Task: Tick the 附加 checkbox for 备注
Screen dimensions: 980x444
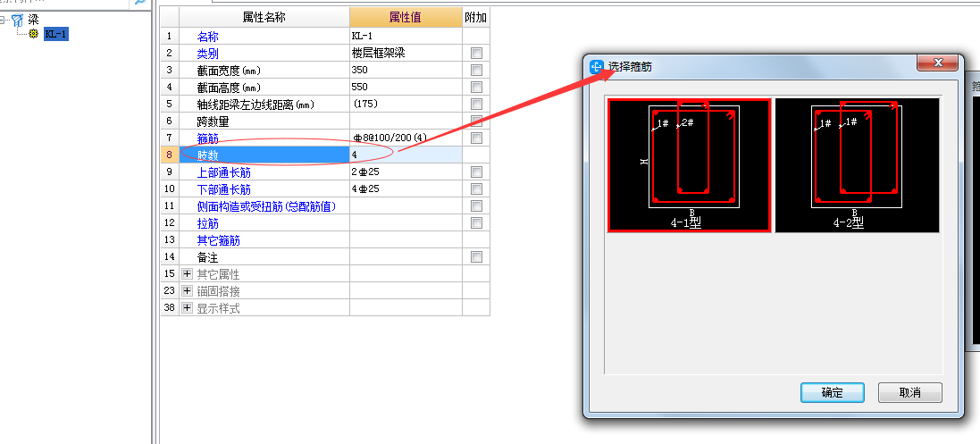Action: (476, 256)
